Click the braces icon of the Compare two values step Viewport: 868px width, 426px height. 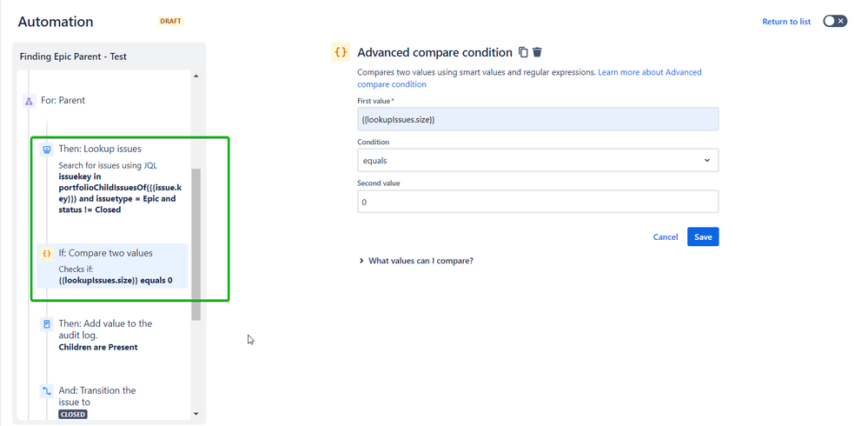[47, 254]
